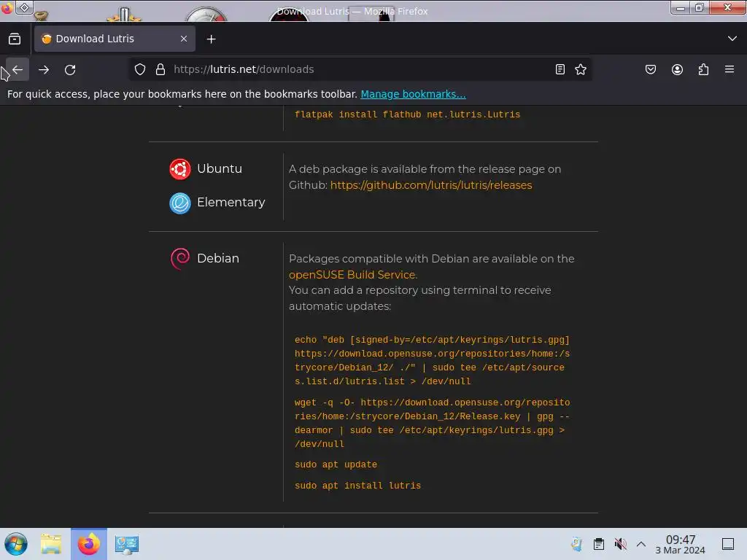Open the clipboard tray icon
Viewport: 747px width, 560px height.
point(599,544)
